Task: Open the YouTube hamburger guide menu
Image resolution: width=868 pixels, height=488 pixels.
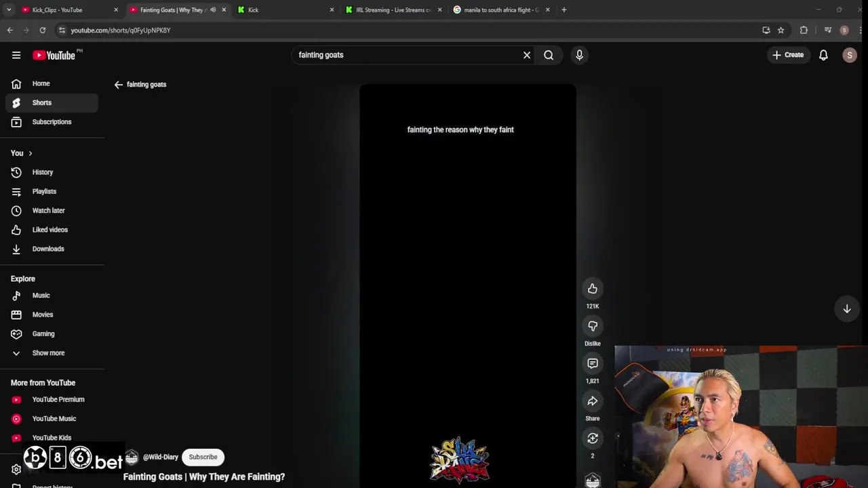Action: pyautogui.click(x=16, y=55)
